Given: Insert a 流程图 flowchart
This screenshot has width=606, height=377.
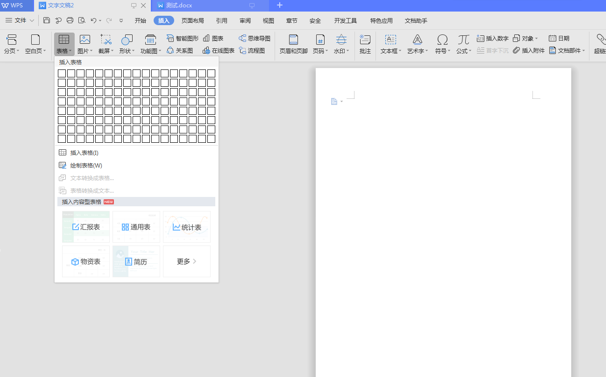Looking at the screenshot, I should [x=252, y=50].
